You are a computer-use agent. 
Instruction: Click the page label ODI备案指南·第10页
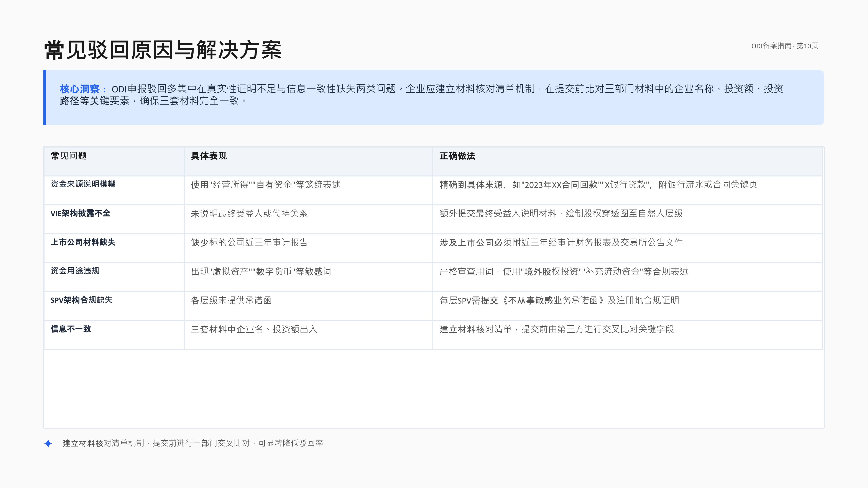click(784, 46)
